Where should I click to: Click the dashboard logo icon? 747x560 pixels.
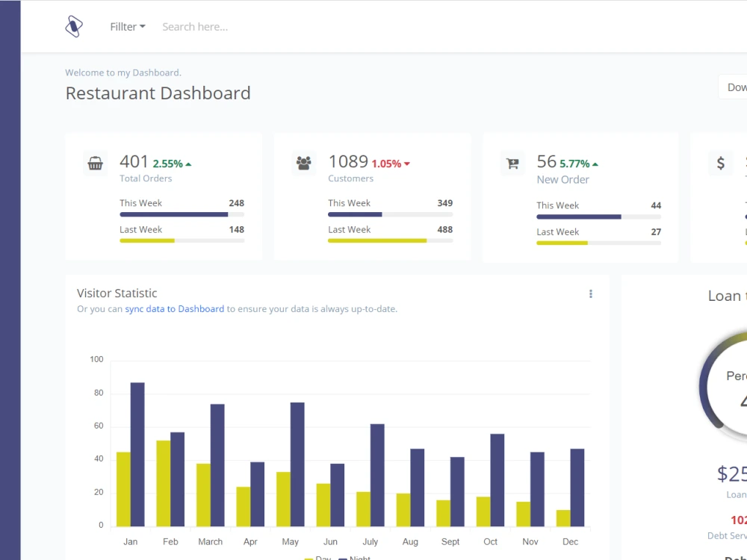pos(74,27)
